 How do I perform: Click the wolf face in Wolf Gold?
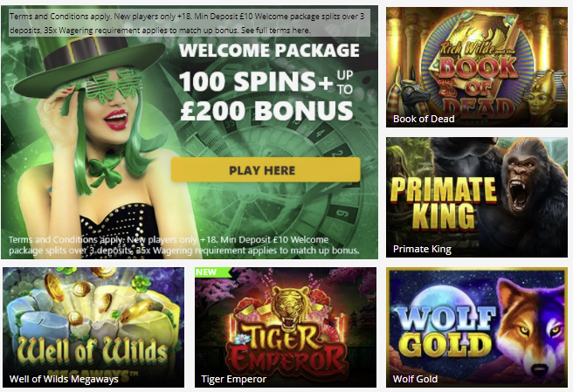[530, 329]
